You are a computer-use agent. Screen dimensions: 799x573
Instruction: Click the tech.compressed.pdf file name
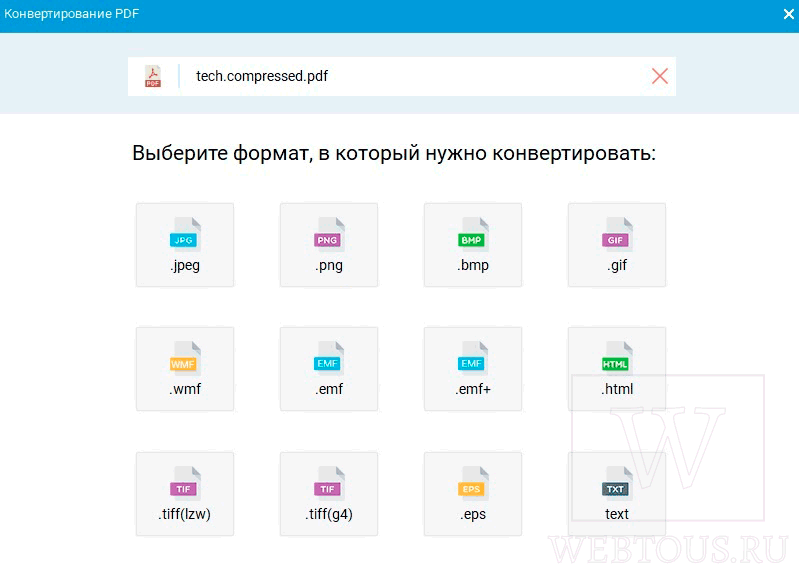coord(262,76)
